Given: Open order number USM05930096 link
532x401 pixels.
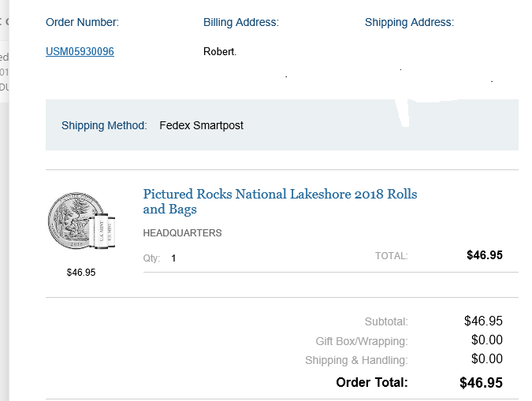Looking at the screenshot, I should (80, 52).
